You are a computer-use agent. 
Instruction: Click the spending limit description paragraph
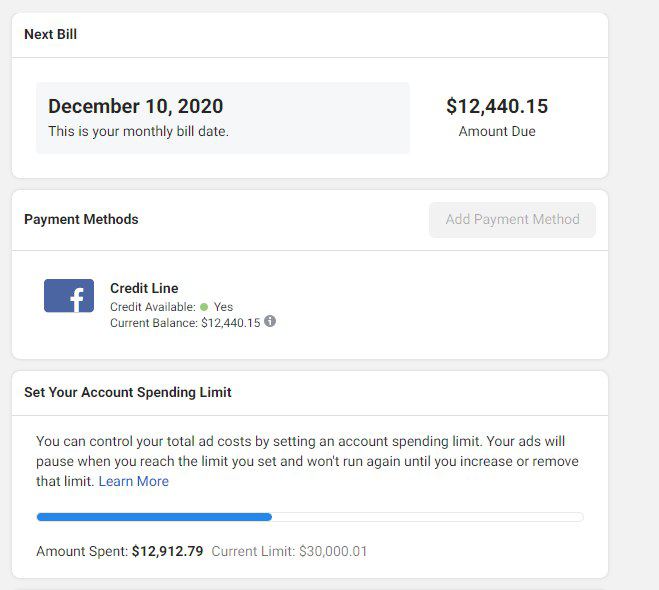click(308, 461)
